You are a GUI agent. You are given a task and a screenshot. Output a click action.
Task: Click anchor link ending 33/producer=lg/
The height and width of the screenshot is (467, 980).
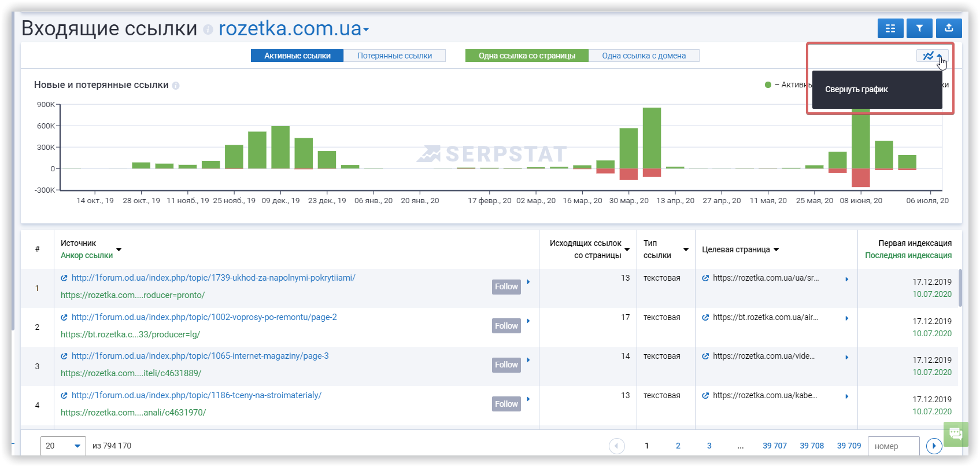point(130,334)
